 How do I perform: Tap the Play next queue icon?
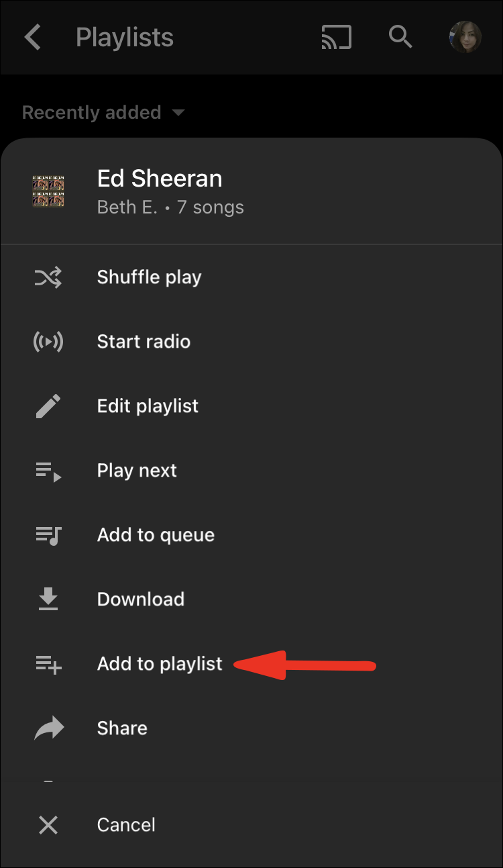pyautogui.click(x=48, y=471)
